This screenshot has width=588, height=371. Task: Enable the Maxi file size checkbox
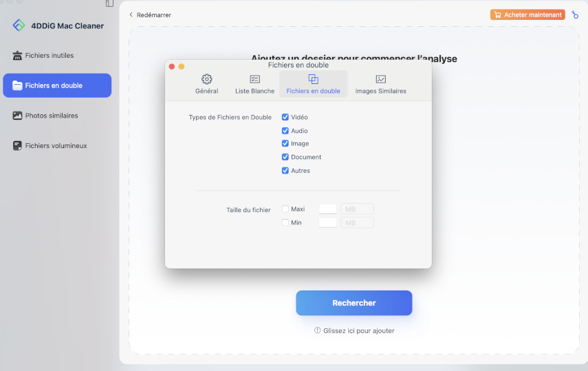pyautogui.click(x=285, y=209)
